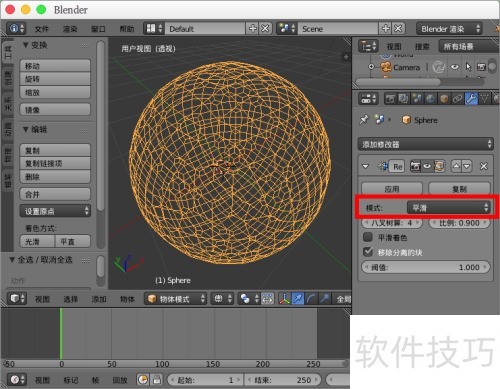Click the pin icon beside Sphere breadcrumb
The height and width of the screenshot is (389, 500).
[x=364, y=119]
